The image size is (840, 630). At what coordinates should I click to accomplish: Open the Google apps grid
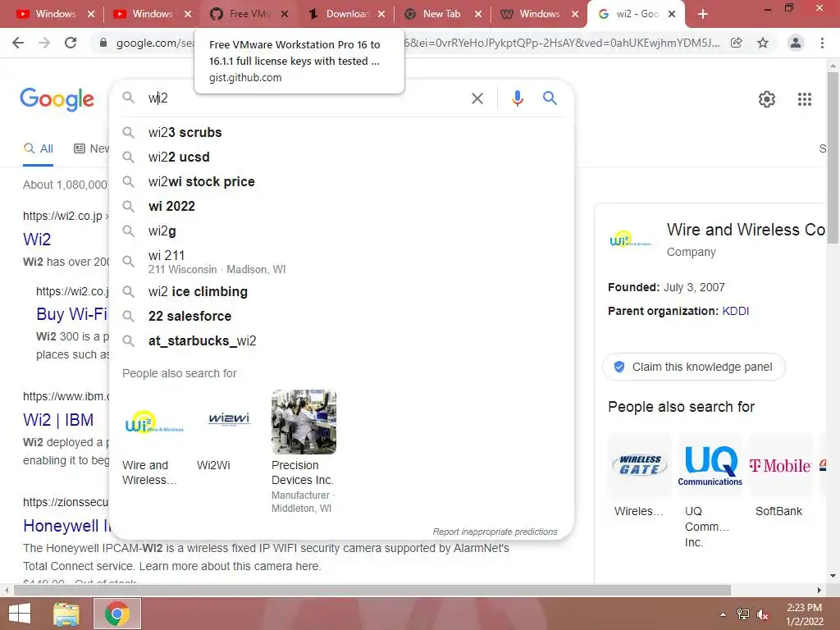pos(804,99)
